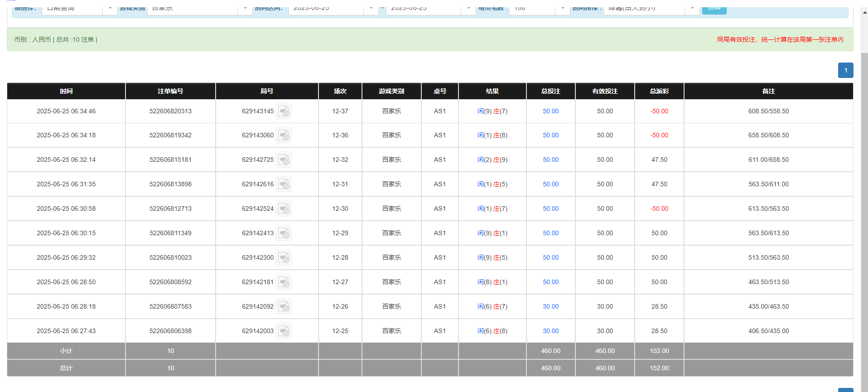Open the per-page count dropdown
868x392 pixels.
point(563,9)
